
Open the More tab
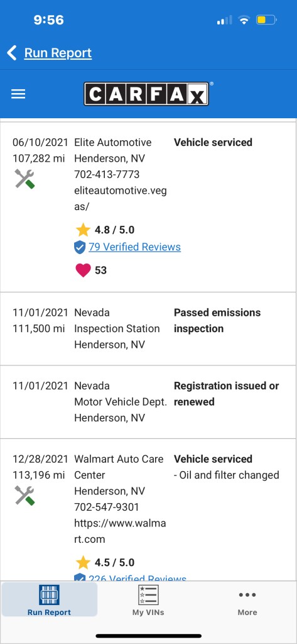tap(247, 601)
